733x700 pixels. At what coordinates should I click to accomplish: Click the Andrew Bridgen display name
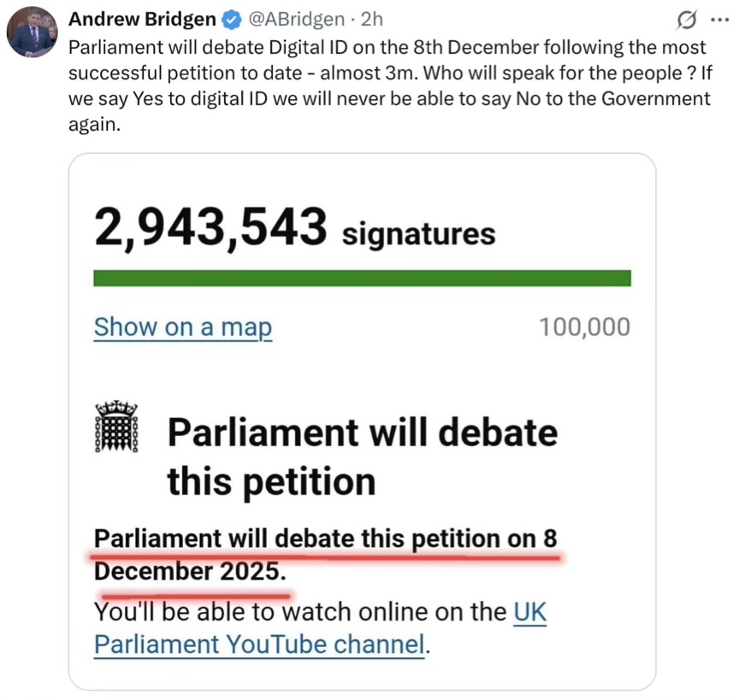[x=142, y=19]
